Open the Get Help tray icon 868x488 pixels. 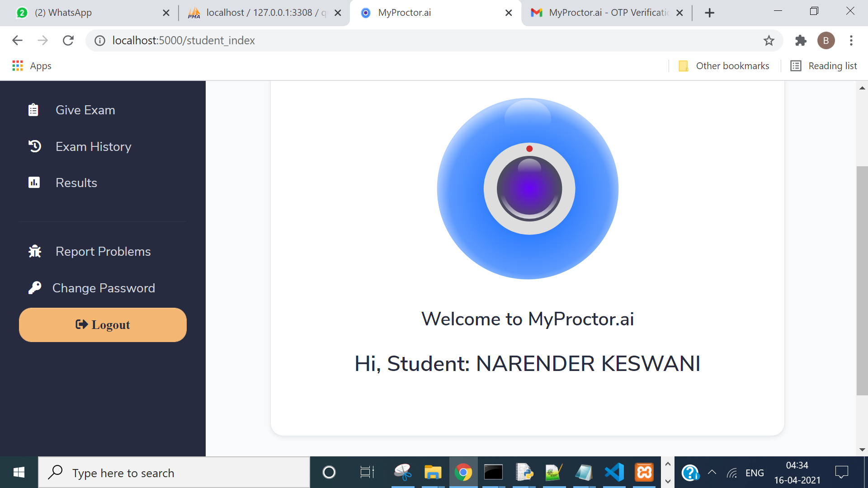690,473
